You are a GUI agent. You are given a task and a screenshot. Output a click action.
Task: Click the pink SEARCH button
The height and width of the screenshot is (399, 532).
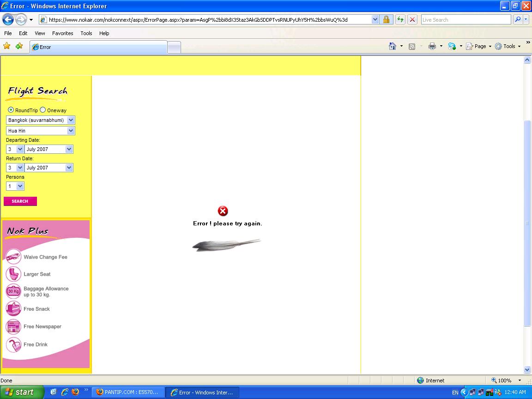pyautogui.click(x=20, y=201)
